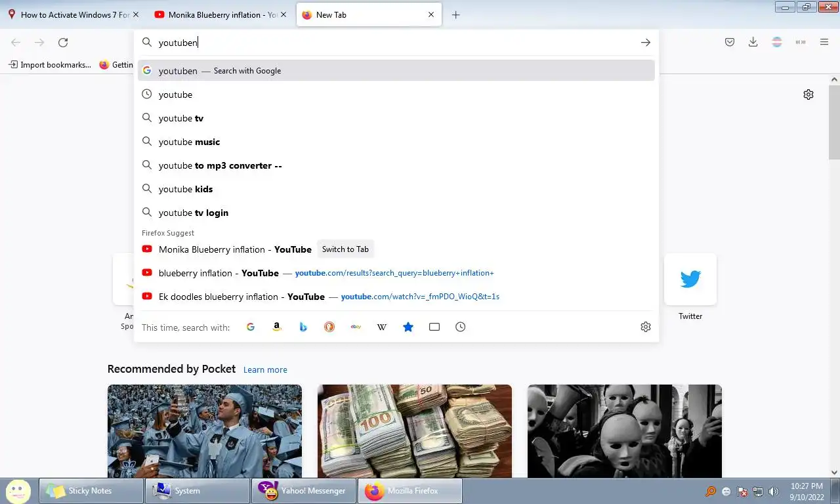
Task: Select the 'youtube tv login' suggestion
Action: (x=396, y=213)
